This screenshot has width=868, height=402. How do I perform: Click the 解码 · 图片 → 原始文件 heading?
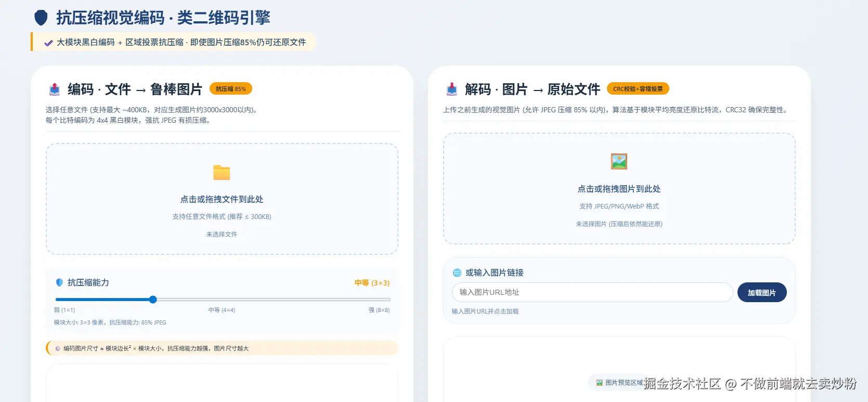[533, 89]
